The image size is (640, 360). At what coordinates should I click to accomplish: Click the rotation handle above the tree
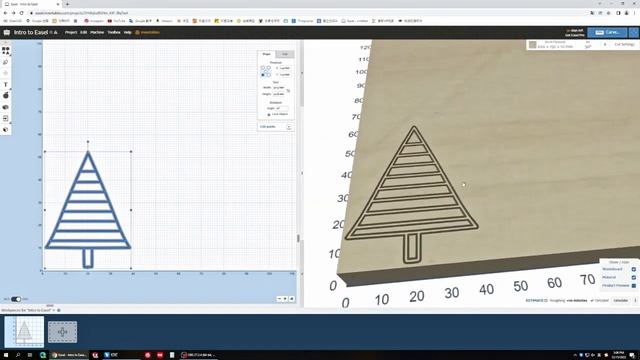point(88,142)
